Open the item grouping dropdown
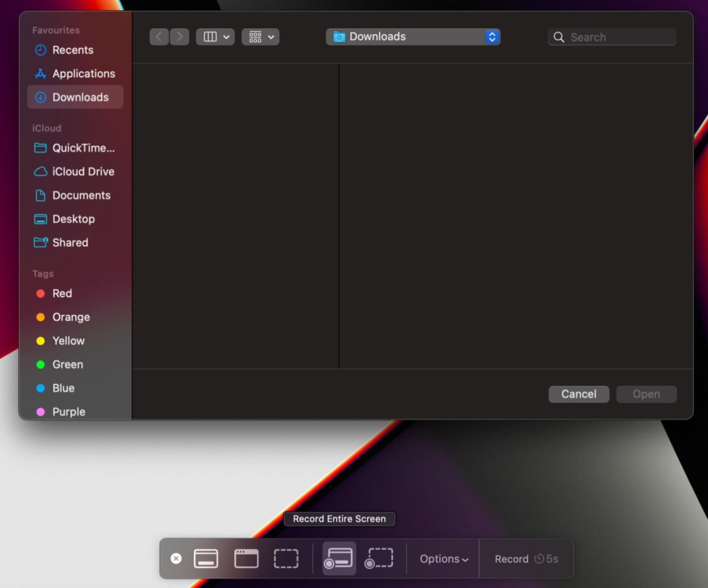Image resolution: width=708 pixels, height=588 pixels. tap(260, 37)
